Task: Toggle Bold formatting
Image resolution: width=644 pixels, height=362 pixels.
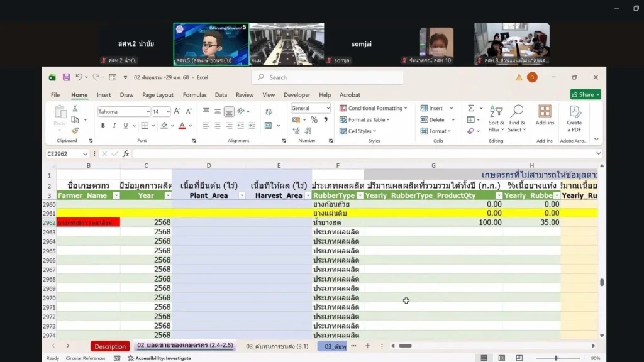Action: (103, 126)
